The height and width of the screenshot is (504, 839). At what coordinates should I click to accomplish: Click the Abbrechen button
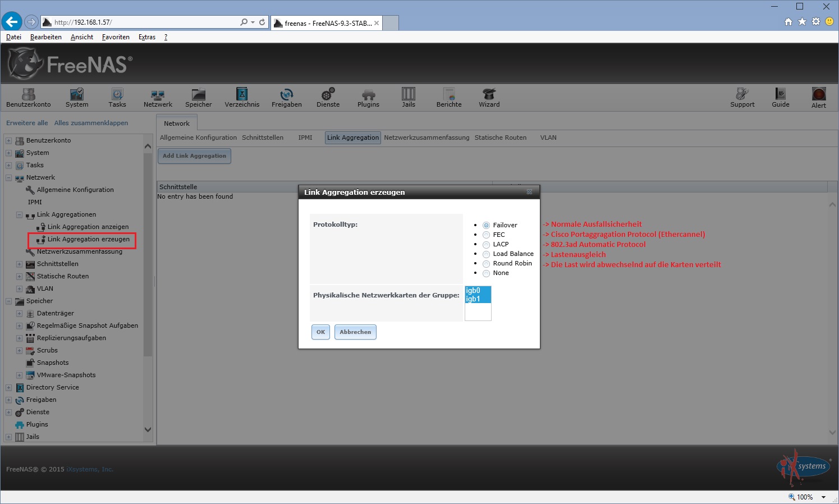[355, 332]
